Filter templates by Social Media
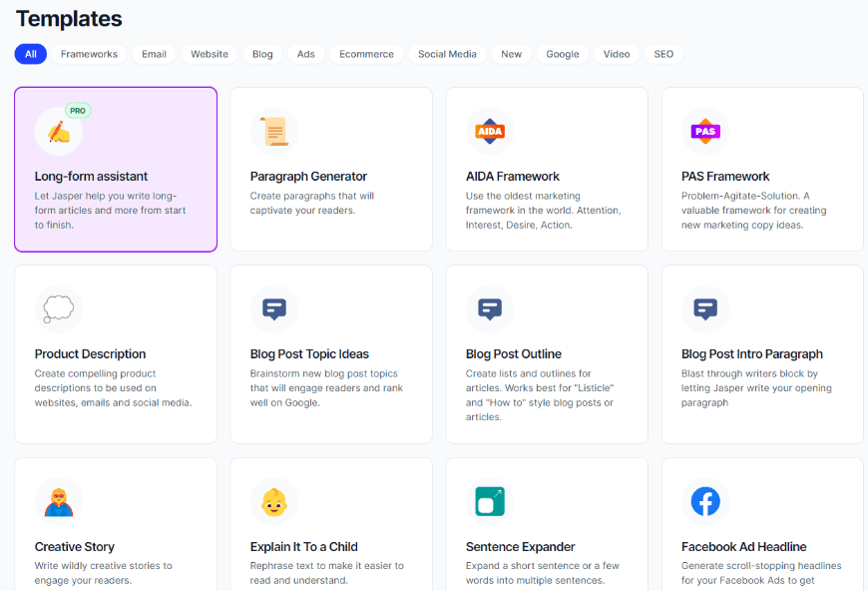Image resolution: width=868 pixels, height=591 pixels. coord(447,54)
